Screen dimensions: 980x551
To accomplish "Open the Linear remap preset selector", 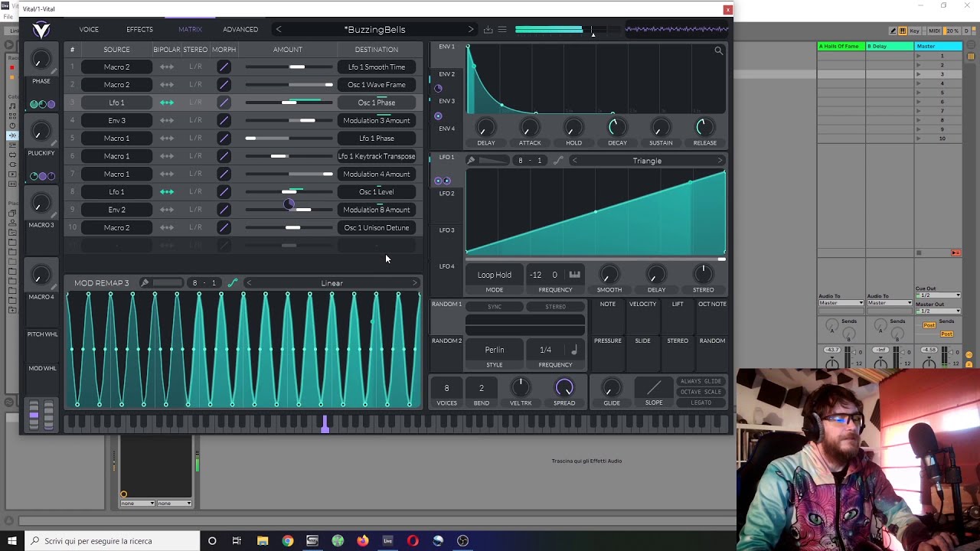I will [332, 283].
